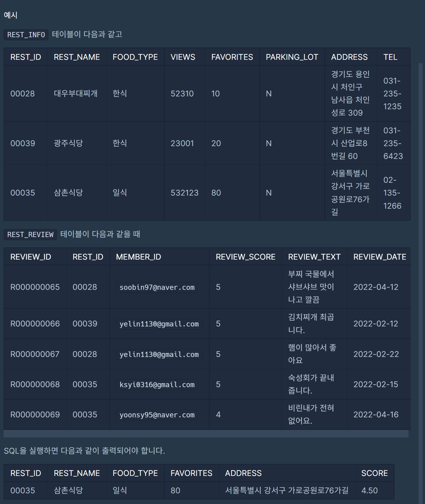Click the horizontal scrollbar under REST_REVIEW table
The image size is (425, 504).
pos(206,434)
